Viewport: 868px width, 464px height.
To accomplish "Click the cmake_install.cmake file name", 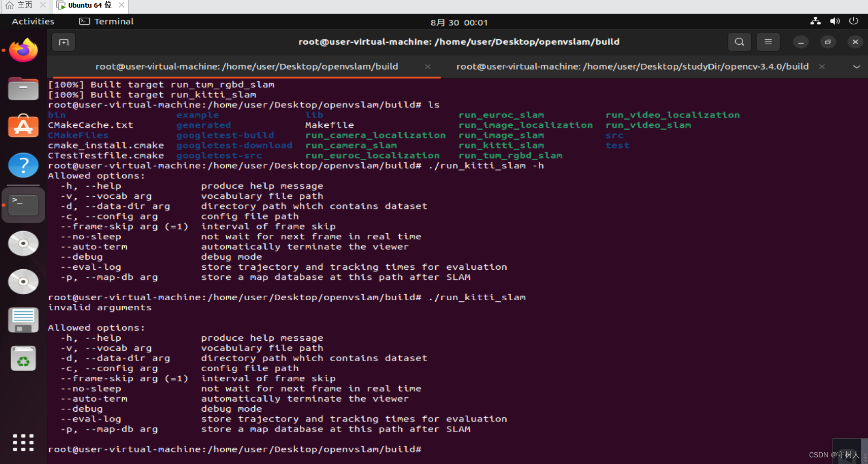I will 106,146.
